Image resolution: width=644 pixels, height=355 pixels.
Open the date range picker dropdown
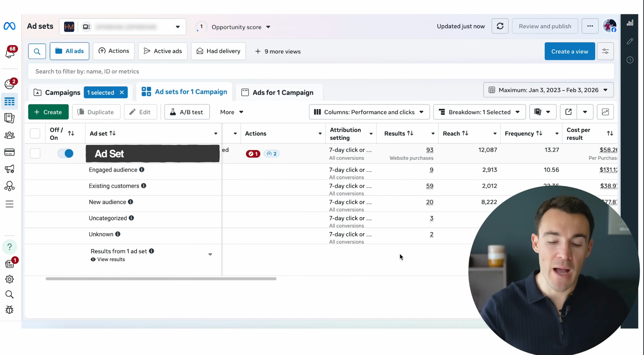point(548,90)
